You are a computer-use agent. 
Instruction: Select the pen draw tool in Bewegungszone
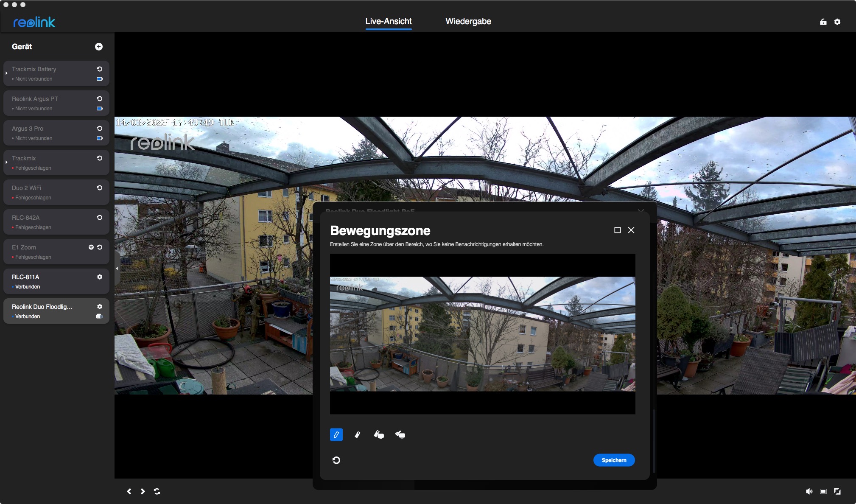(x=336, y=434)
